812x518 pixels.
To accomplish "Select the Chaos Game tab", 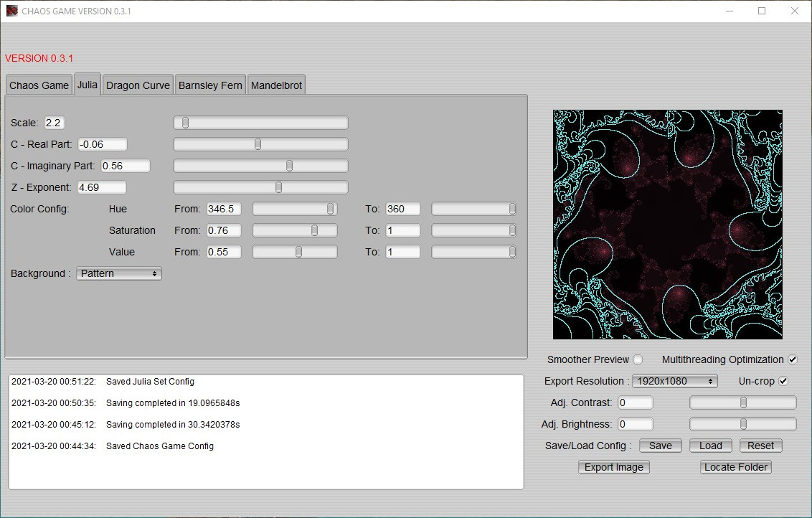I will [x=39, y=85].
